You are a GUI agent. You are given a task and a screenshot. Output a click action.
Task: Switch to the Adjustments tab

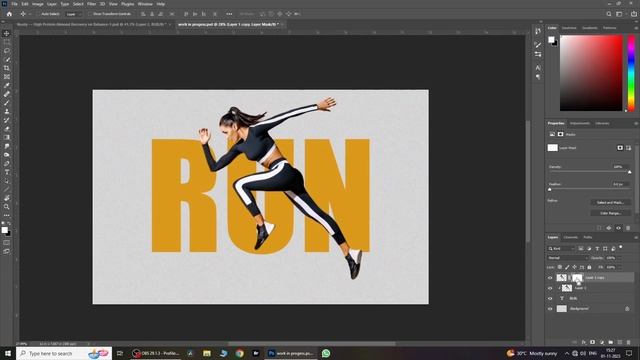pos(580,123)
